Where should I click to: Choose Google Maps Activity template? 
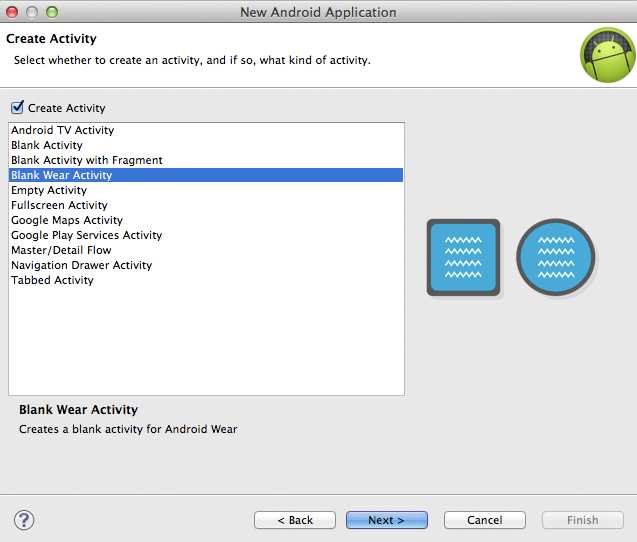(206, 220)
